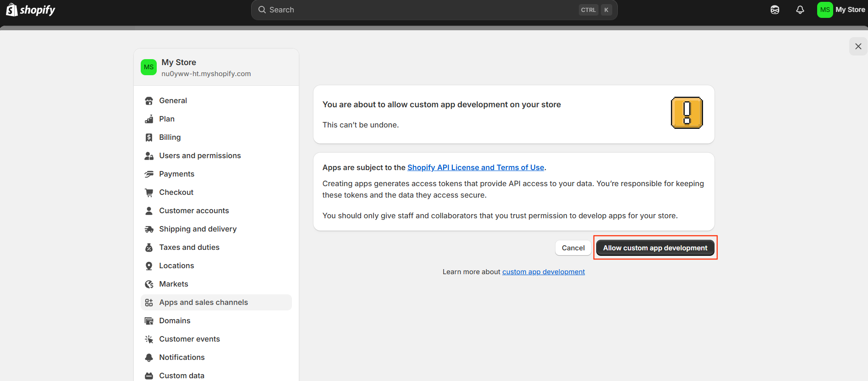Open General settings
Viewport: 868px width, 381px height.
tap(216, 100)
